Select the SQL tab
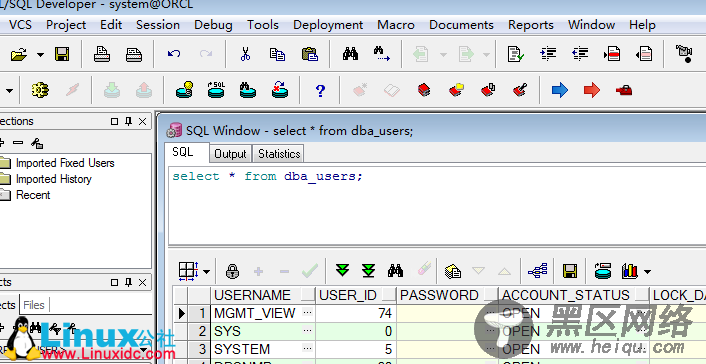This screenshot has height=364, width=706. pyautogui.click(x=183, y=152)
